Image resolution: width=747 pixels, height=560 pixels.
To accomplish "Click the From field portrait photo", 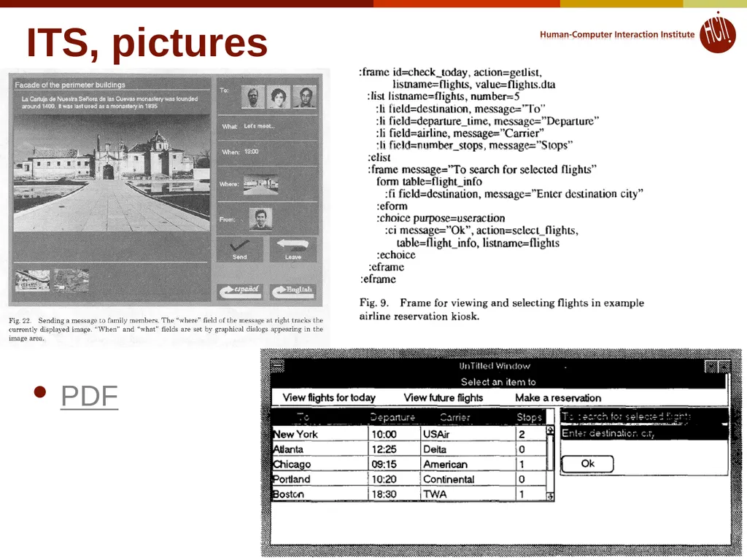I will pyautogui.click(x=260, y=219).
